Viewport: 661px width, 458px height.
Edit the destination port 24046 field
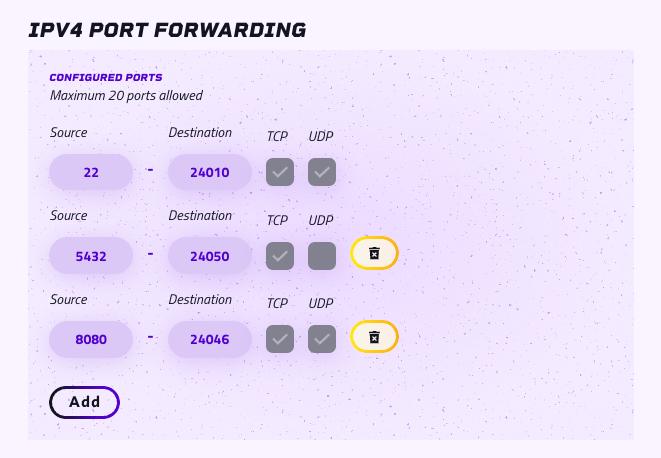pyautogui.click(x=210, y=339)
